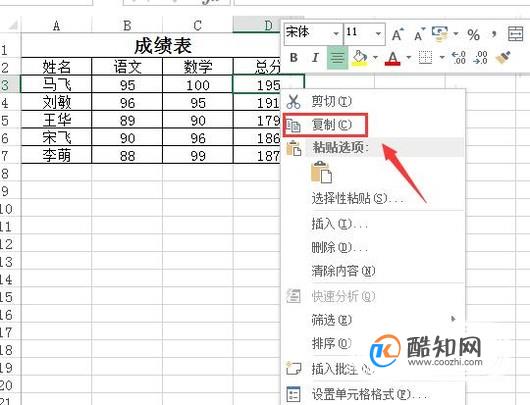
Task: Select cell containing 马飞
Action: coord(56,84)
